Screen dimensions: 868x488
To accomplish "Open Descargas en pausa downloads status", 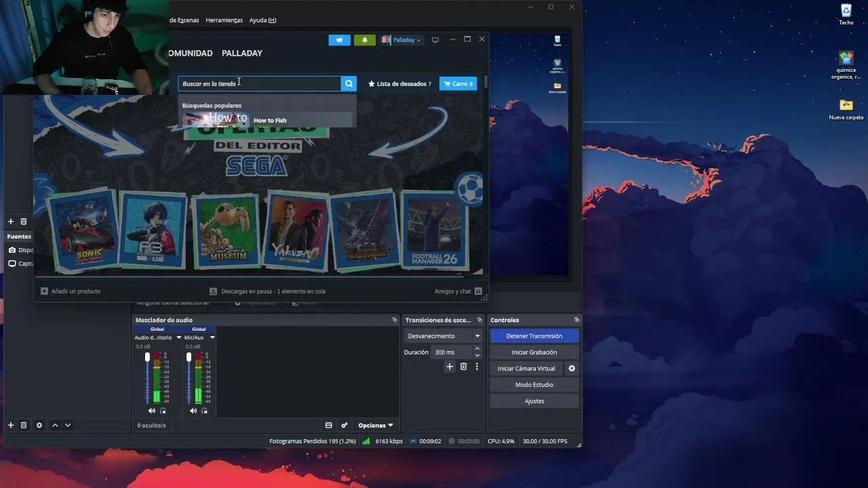I will pos(268,291).
